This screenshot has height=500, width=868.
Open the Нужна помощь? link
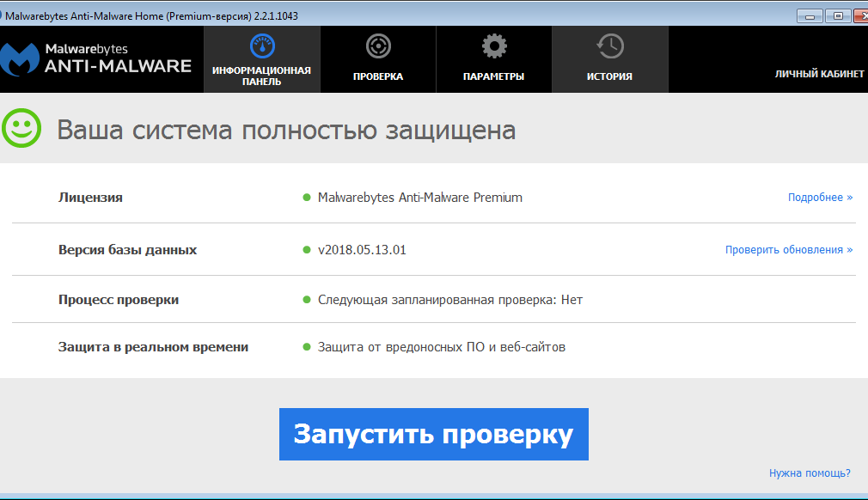tap(810, 473)
